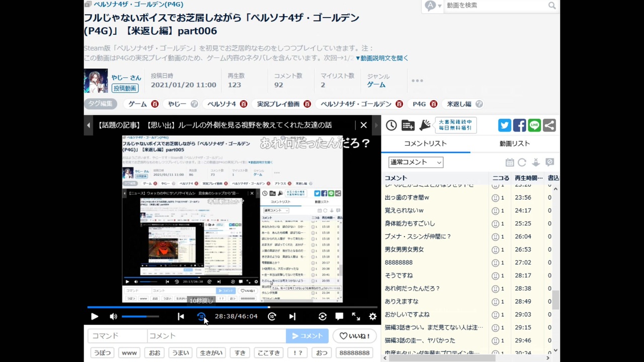Insert quick comment うぽつ
The width and height of the screenshot is (644, 362).
[102, 353]
